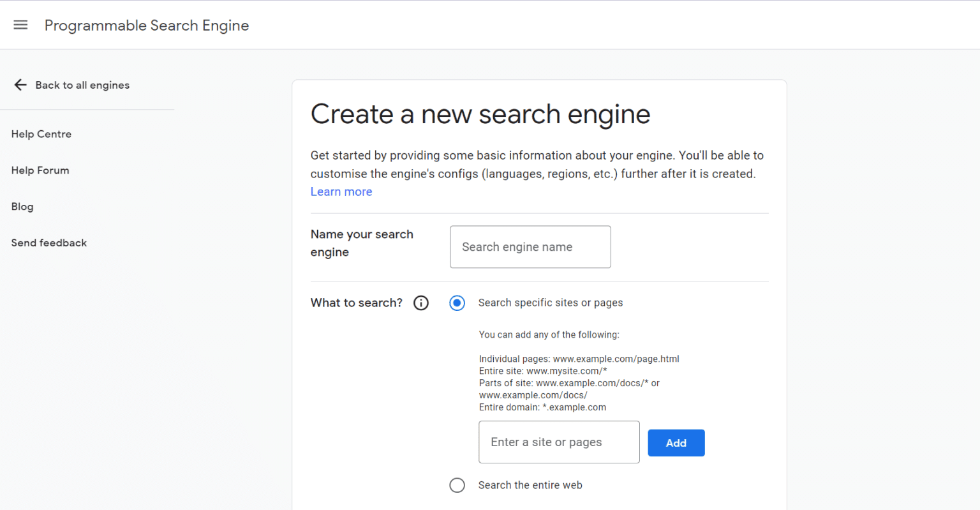Click the example text 'Entire domain: *.example.com'
980x510 pixels.
pyautogui.click(x=542, y=407)
